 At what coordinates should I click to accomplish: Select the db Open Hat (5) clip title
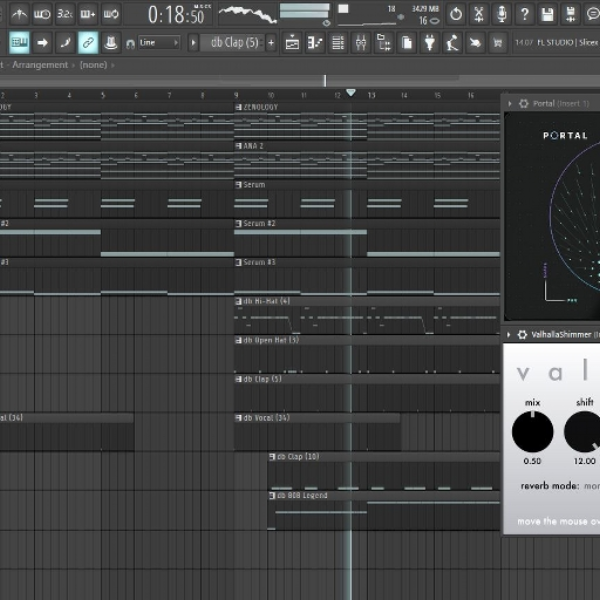[271, 340]
